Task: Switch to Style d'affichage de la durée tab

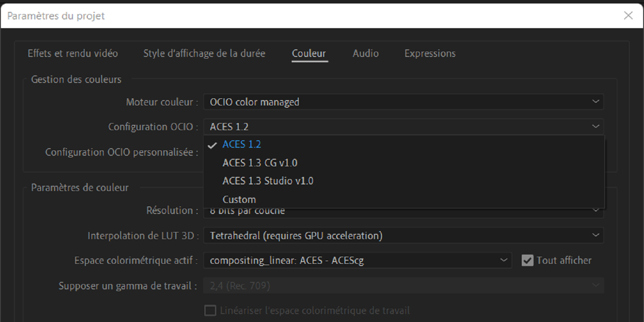Action: pyautogui.click(x=204, y=53)
